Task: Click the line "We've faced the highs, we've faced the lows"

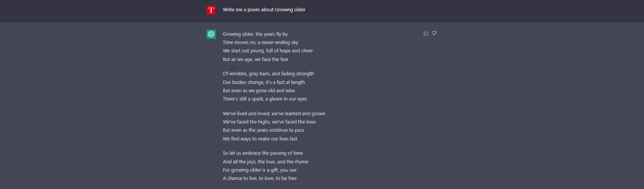Action: tap(269, 122)
